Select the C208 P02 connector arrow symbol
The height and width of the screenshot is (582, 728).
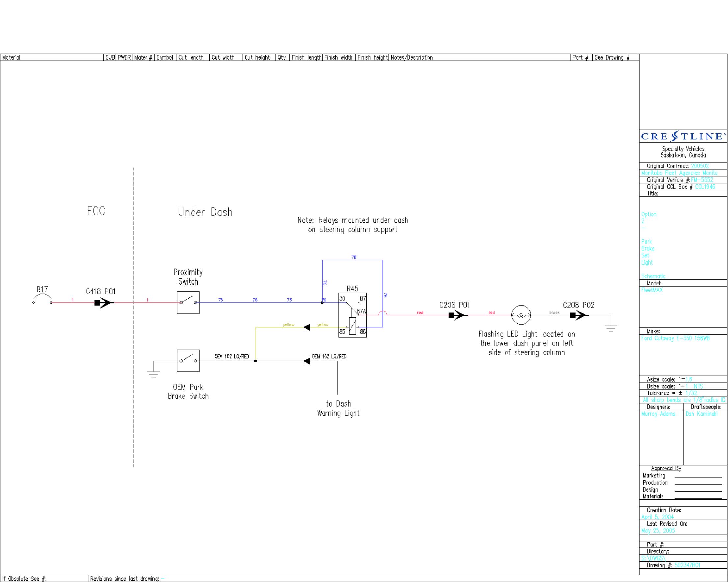coord(580,315)
